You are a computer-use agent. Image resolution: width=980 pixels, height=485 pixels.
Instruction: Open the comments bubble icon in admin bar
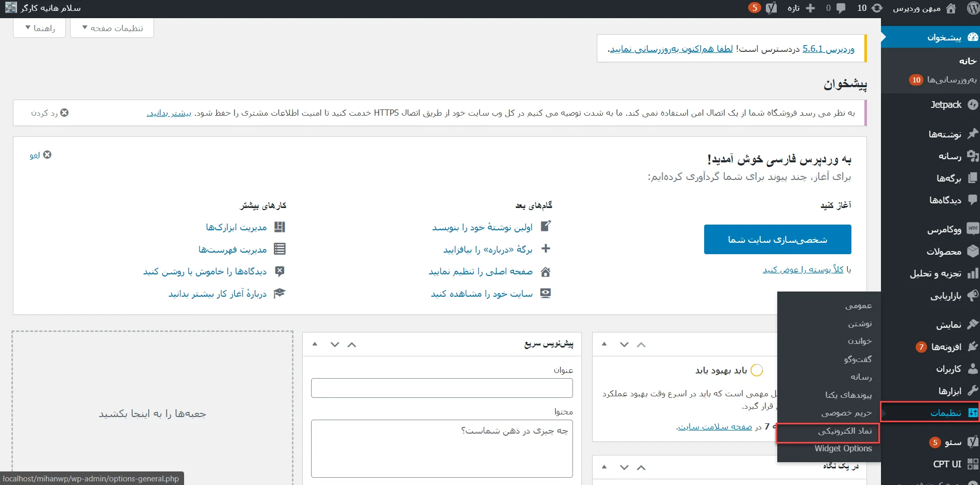(841, 8)
